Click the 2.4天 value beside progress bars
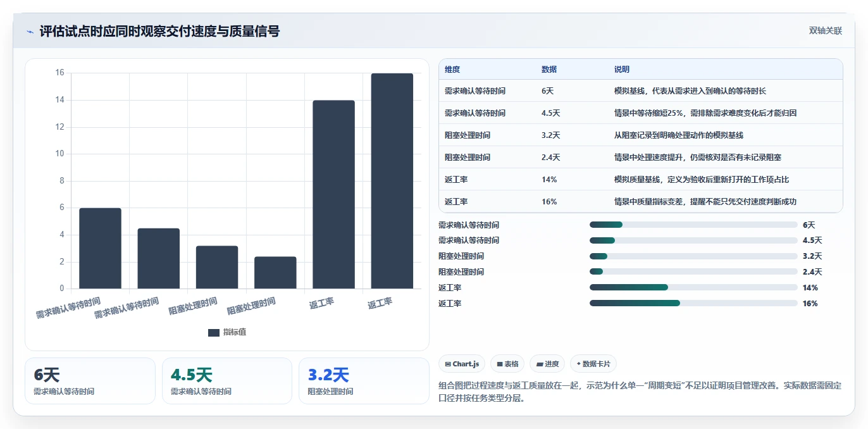Screen dimensions: 868x429 (x=812, y=272)
